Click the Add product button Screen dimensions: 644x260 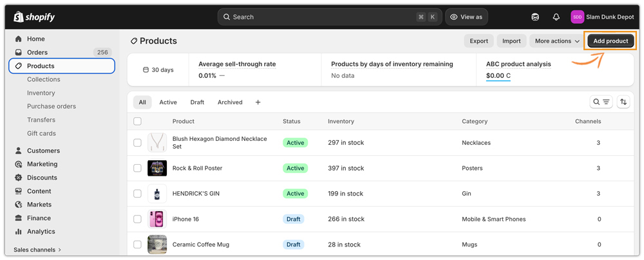coord(611,41)
